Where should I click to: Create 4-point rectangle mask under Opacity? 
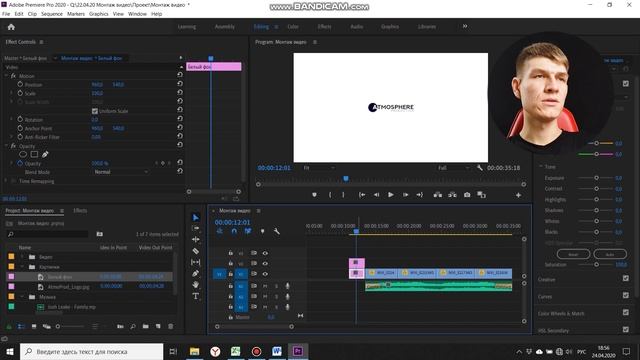tap(34, 154)
